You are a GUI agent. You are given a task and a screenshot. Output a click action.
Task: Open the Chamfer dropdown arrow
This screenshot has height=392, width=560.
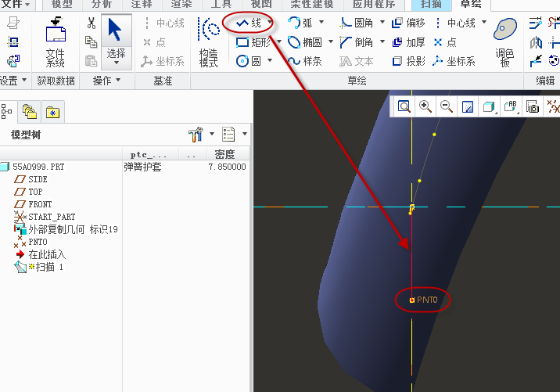(x=382, y=41)
